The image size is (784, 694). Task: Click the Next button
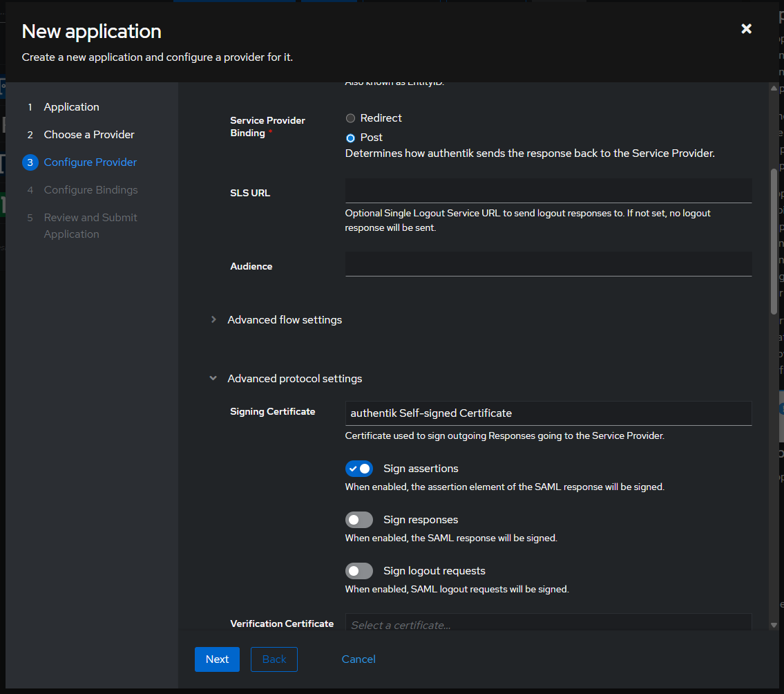(x=217, y=659)
